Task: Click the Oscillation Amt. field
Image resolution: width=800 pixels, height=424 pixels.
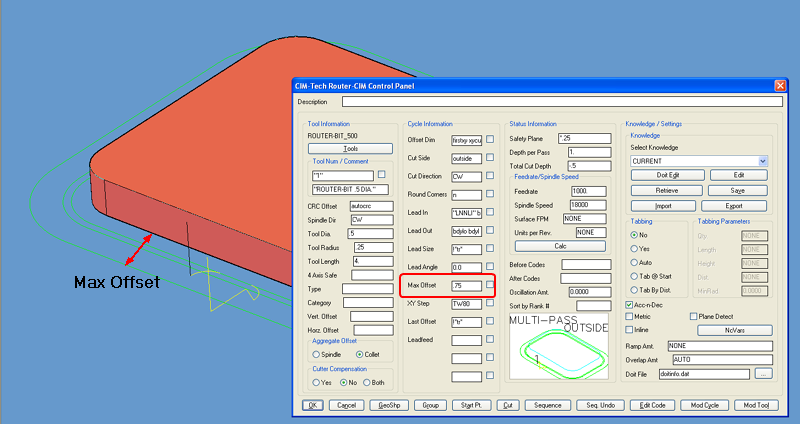Action: pyautogui.click(x=590, y=292)
